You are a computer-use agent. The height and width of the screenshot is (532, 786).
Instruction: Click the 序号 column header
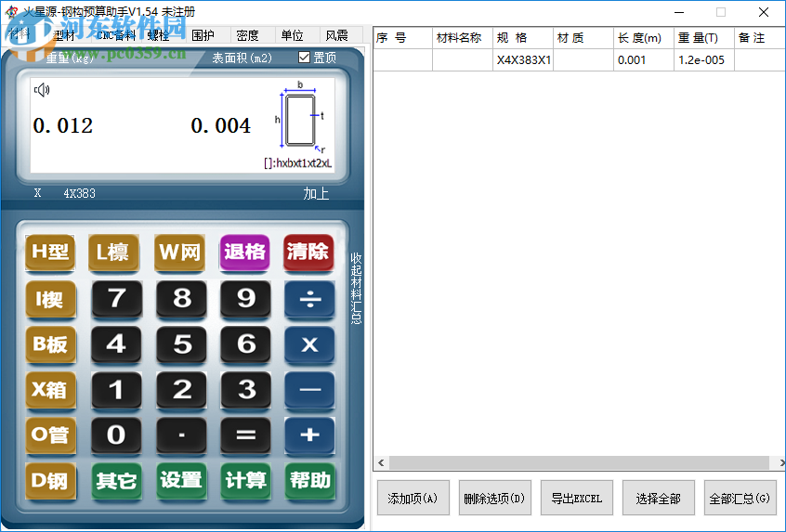pyautogui.click(x=402, y=37)
